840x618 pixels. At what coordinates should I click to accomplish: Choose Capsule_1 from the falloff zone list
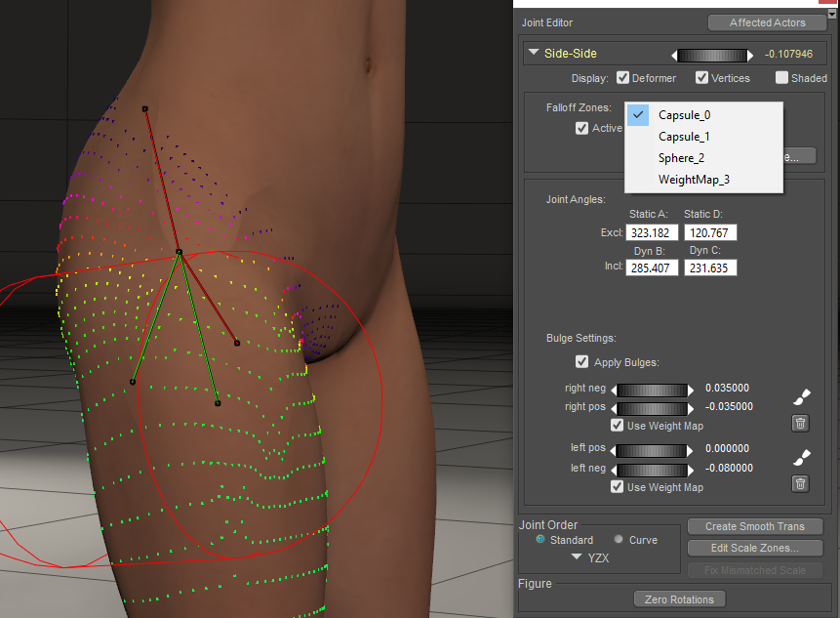pyautogui.click(x=684, y=137)
